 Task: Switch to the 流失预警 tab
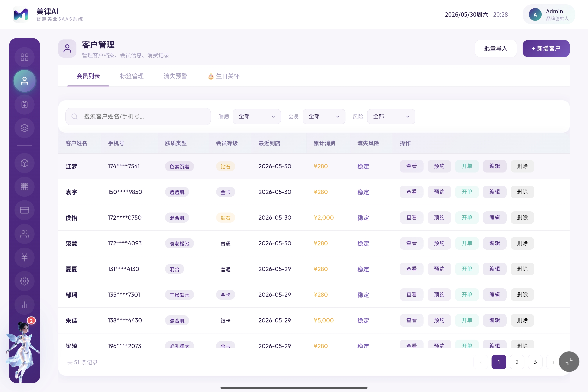[175, 76]
